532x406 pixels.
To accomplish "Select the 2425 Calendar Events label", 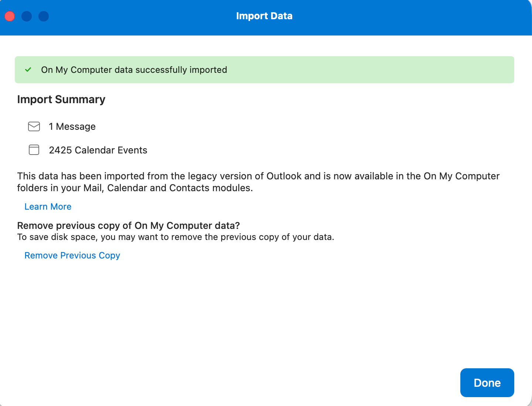I will [x=98, y=150].
